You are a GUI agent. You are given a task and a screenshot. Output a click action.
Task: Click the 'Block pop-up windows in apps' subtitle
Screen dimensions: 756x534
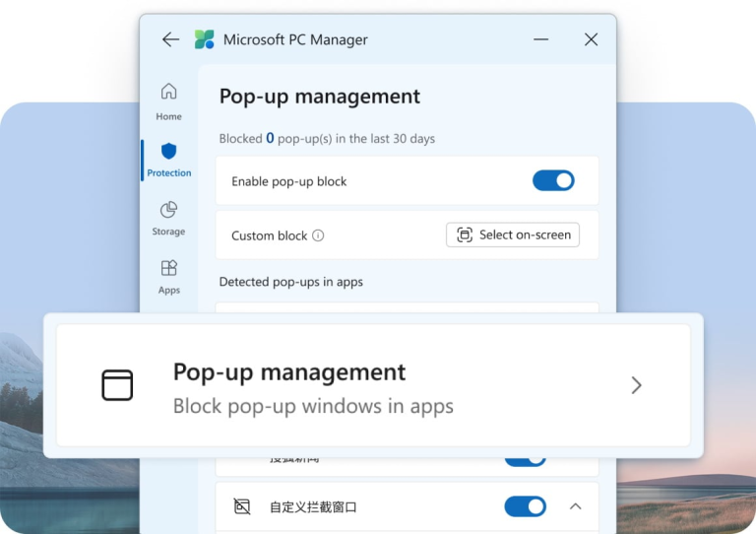point(313,406)
